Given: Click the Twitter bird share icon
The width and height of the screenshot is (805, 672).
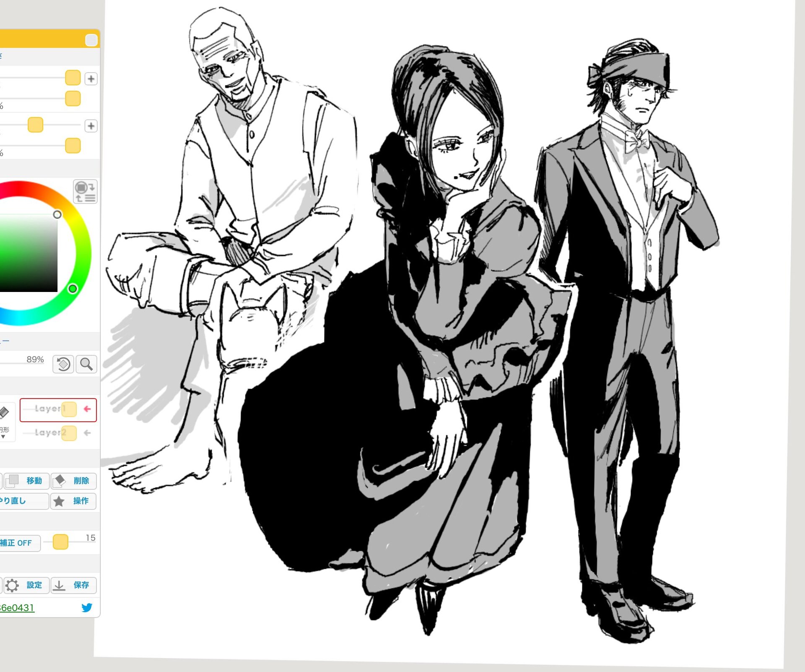Looking at the screenshot, I should (x=87, y=607).
